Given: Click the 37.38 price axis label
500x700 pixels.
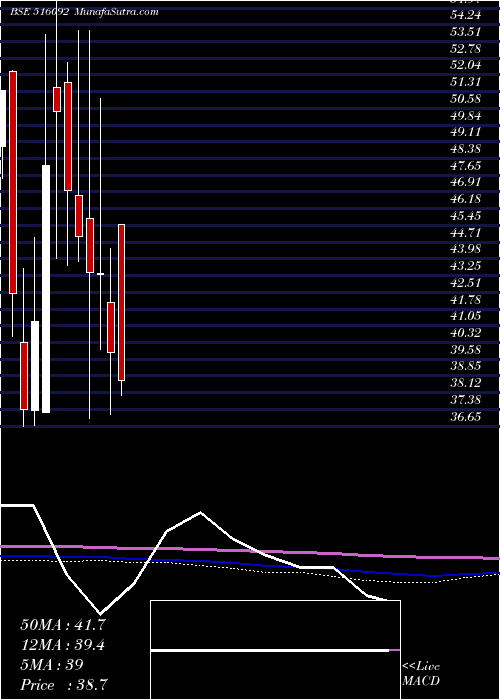Looking at the screenshot, I should tap(466, 400).
